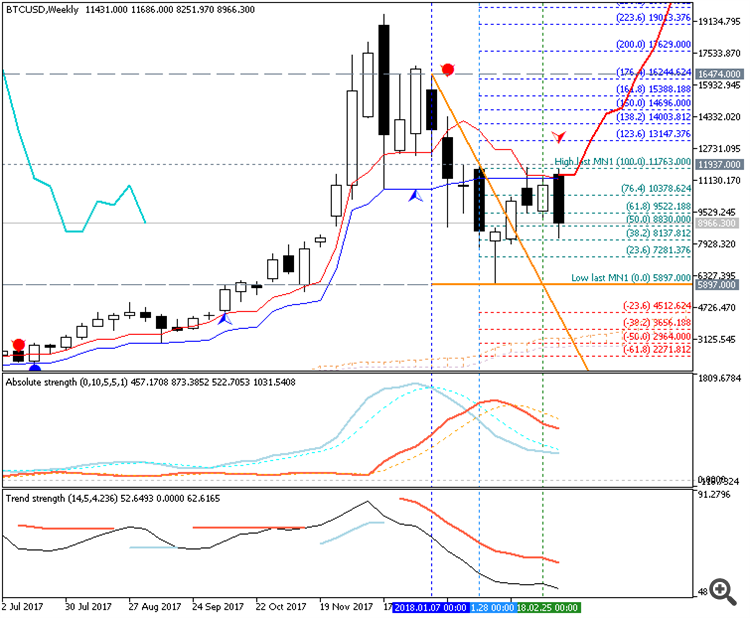Select the green 18.02.25 00:00 date marker
The height and width of the screenshot is (618, 750).
tap(548, 607)
